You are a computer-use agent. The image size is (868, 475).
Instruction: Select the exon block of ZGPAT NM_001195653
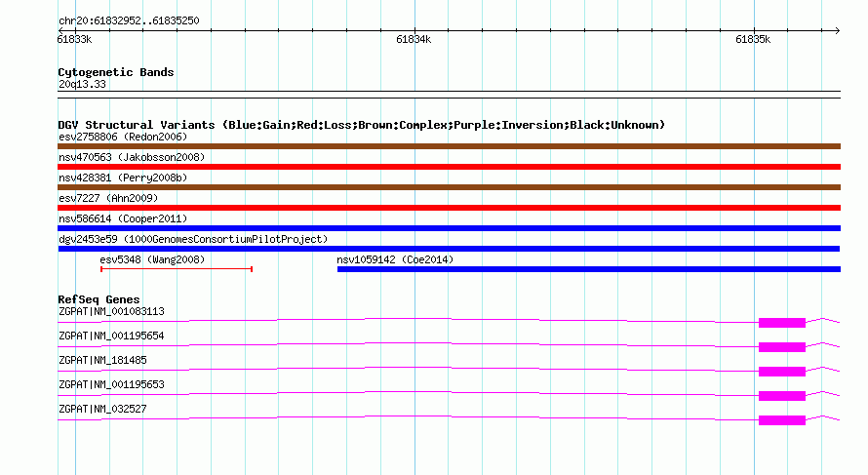[x=781, y=396]
